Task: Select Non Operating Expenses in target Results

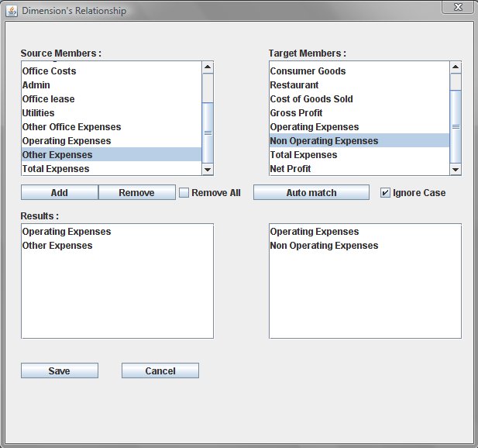Action: (x=324, y=246)
